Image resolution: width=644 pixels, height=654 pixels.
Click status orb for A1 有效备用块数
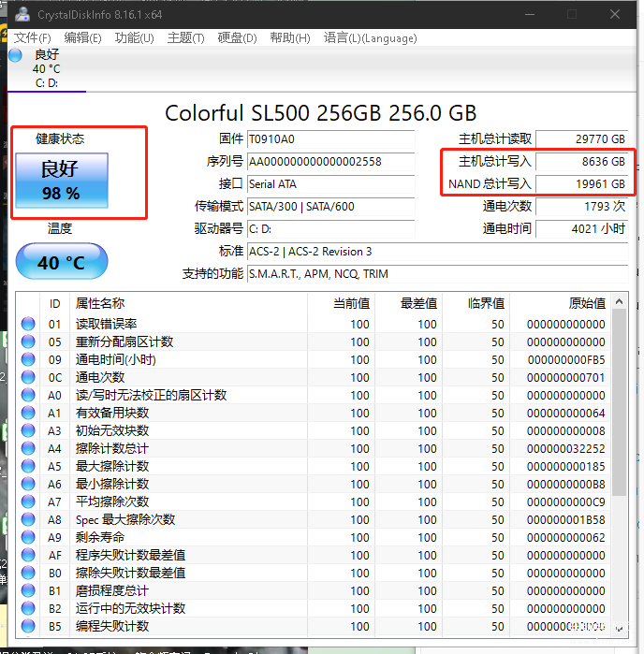click(x=28, y=413)
